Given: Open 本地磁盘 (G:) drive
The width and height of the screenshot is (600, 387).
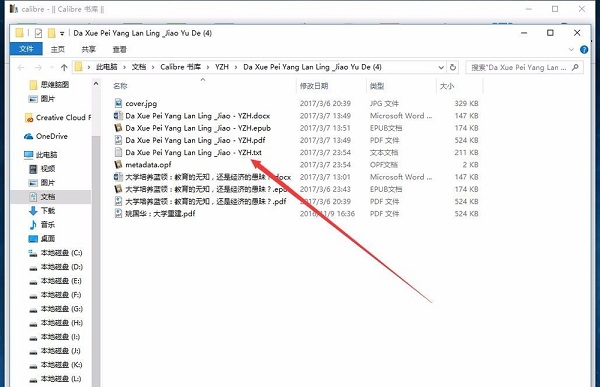Looking at the screenshot, I should [x=55, y=309].
